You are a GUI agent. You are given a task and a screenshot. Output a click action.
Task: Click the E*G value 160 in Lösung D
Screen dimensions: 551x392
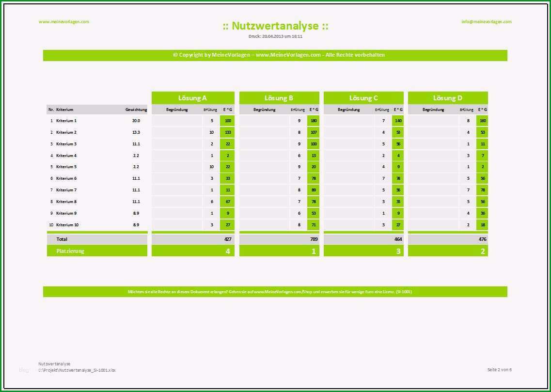pyautogui.click(x=482, y=121)
